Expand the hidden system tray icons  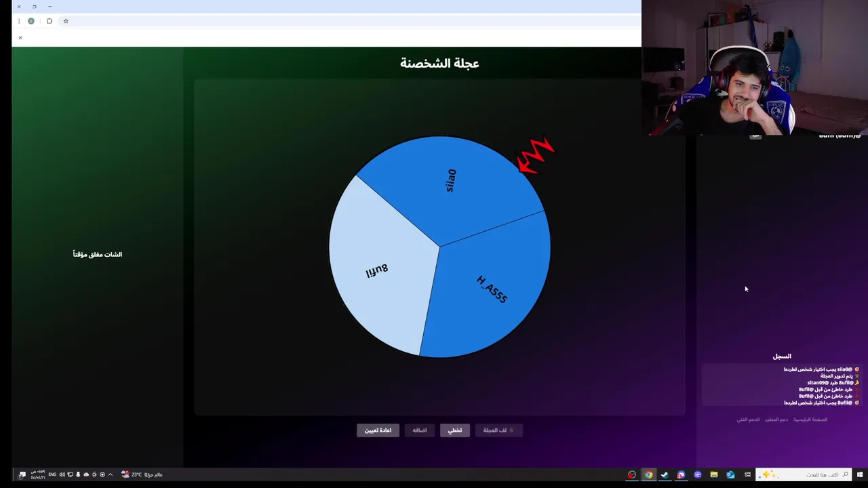(x=111, y=474)
